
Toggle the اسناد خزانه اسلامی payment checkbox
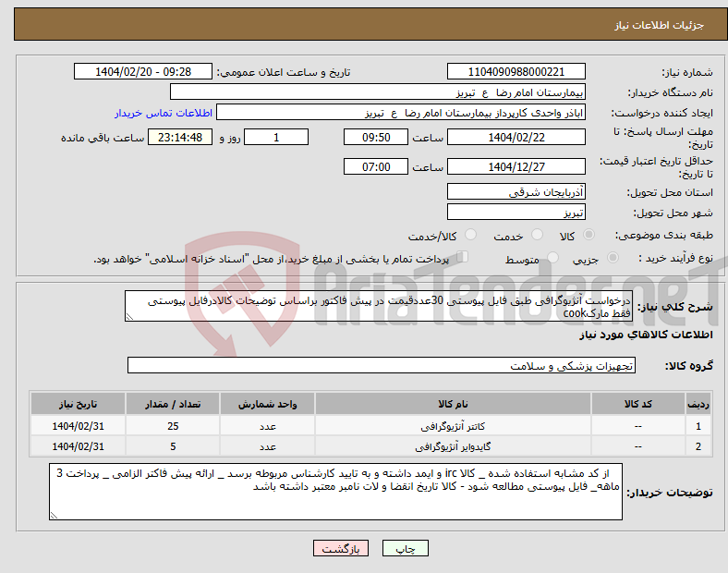coord(462,257)
